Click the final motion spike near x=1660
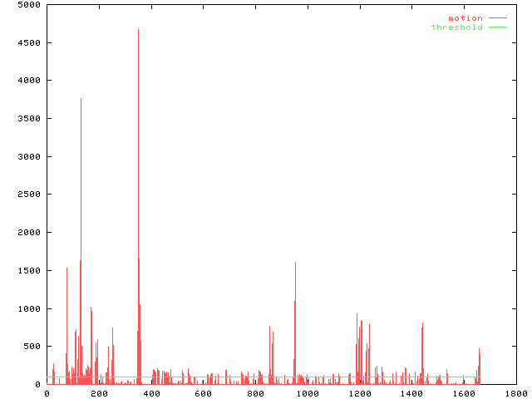Viewport: 532px width, 399px height. click(x=480, y=349)
